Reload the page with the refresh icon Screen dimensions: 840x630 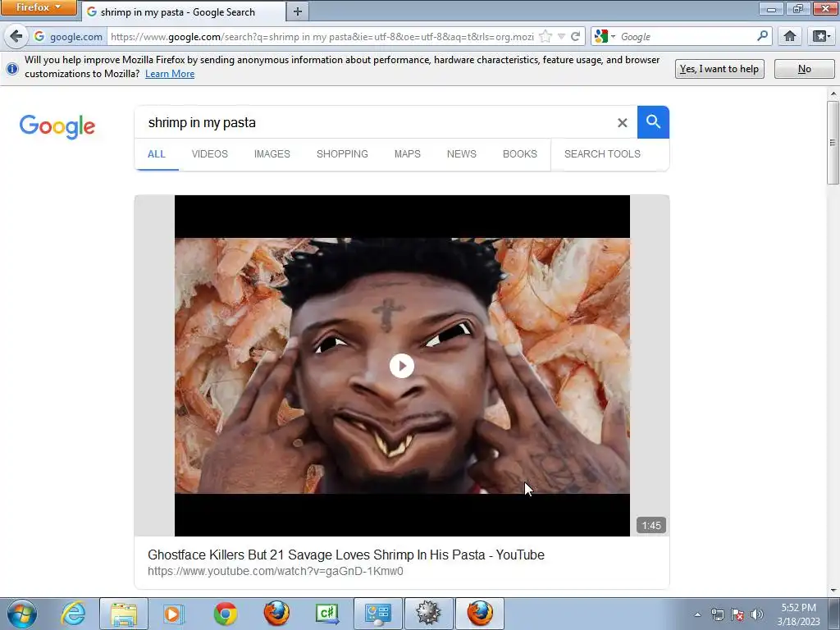click(x=575, y=36)
